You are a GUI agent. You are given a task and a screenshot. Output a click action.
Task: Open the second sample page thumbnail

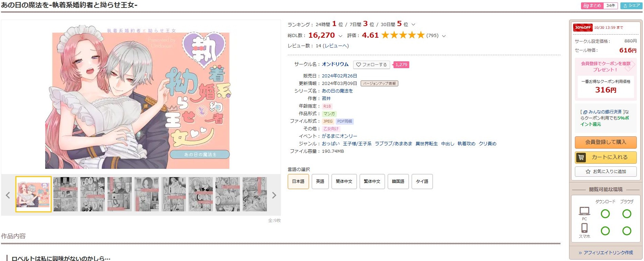click(65, 194)
